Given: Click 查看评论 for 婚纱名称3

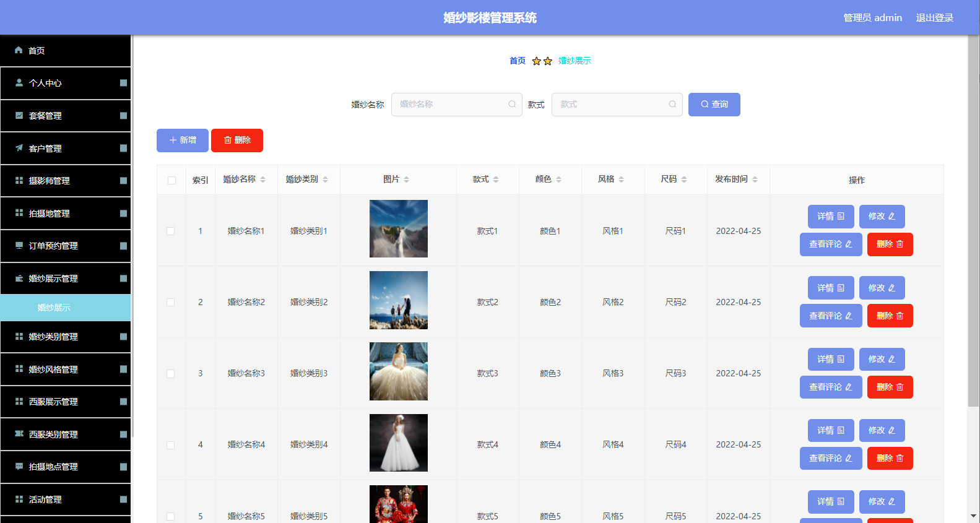Looking at the screenshot, I should click(831, 387).
